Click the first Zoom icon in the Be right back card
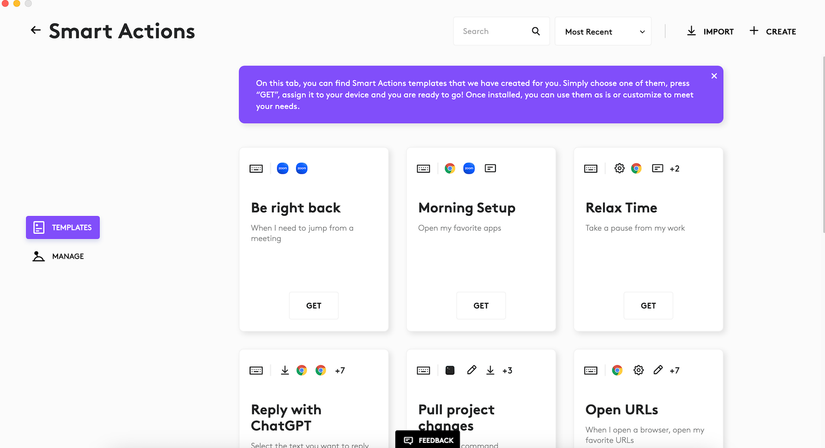The image size is (825, 448). coord(283,168)
